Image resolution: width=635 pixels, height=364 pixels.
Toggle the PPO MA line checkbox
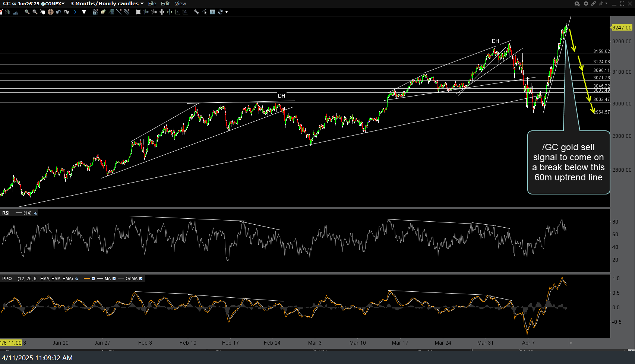coord(114,279)
